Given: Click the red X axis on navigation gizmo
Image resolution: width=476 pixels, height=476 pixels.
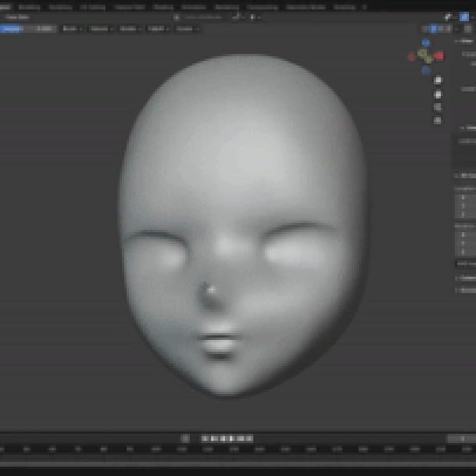Looking at the screenshot, I should click(438, 55).
